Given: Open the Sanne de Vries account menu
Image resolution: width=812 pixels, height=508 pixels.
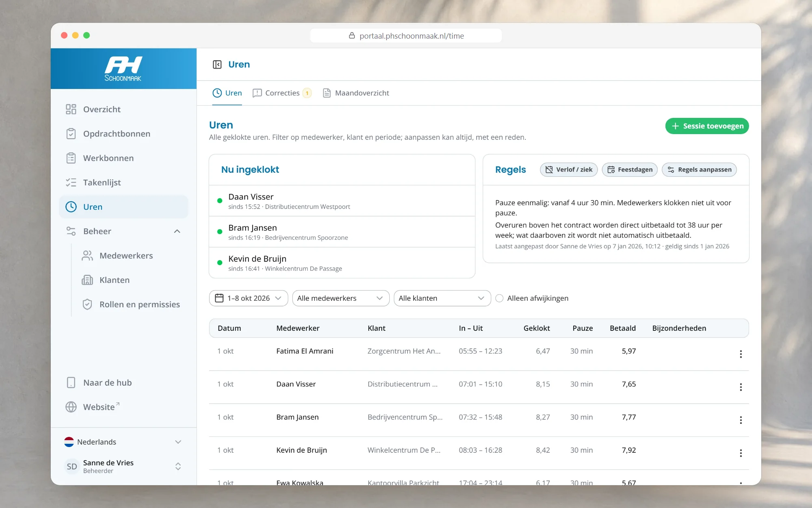Looking at the screenshot, I should click(123, 466).
